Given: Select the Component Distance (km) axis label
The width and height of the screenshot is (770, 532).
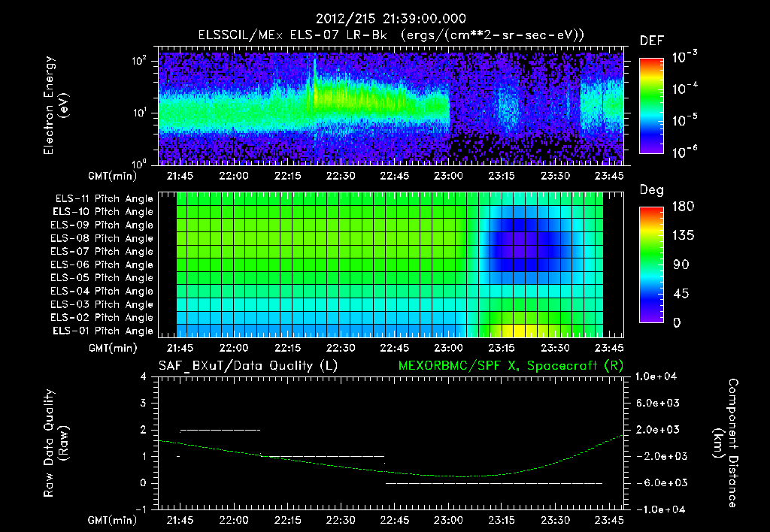Looking at the screenshot, I should click(x=726, y=443).
